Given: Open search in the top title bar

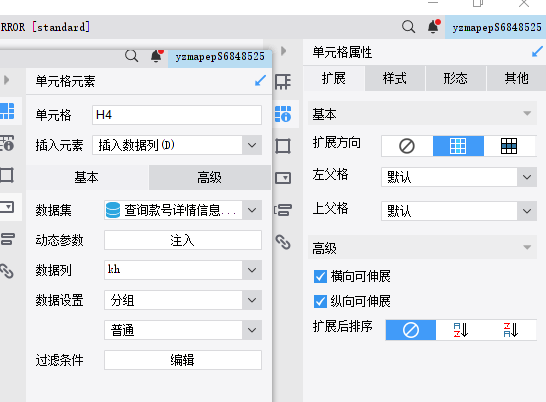Looking at the screenshot, I should click(408, 26).
